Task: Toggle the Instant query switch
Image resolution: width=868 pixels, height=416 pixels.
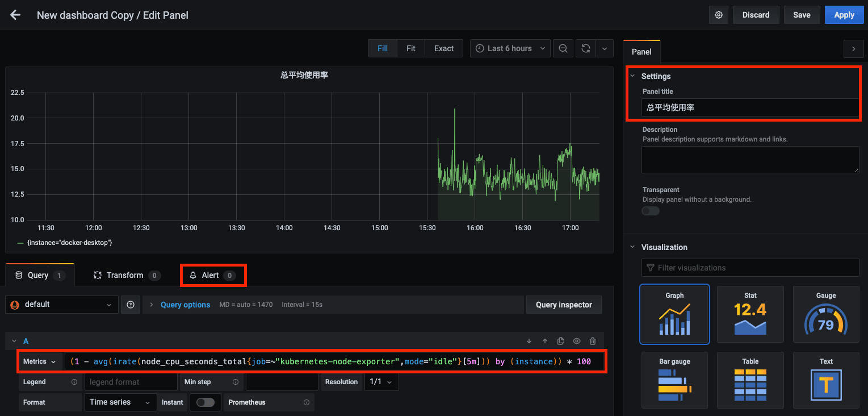Action: [206, 402]
